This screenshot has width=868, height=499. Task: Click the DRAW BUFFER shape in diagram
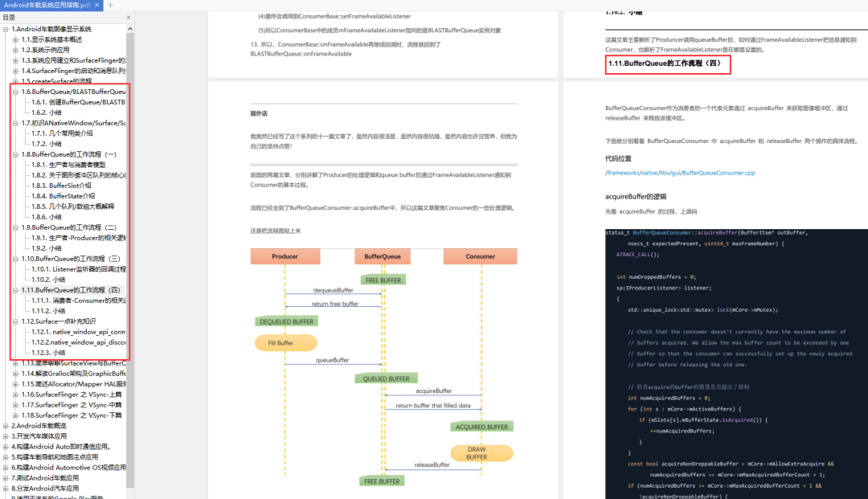point(481,454)
